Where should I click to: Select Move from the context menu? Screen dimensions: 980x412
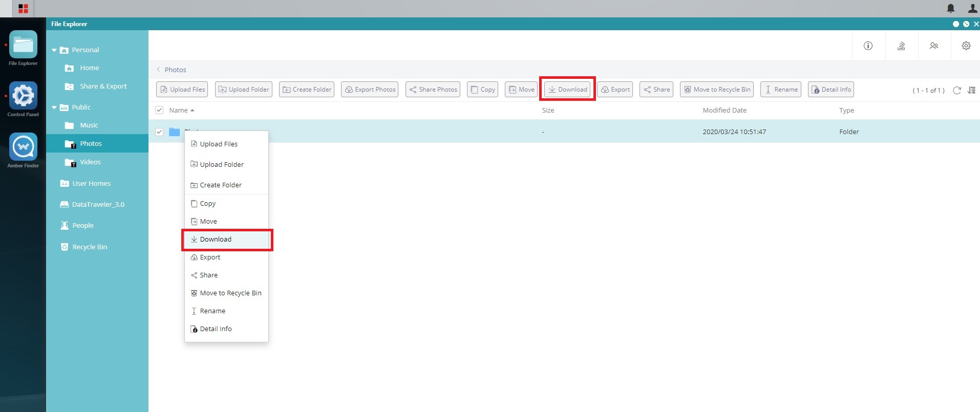(226, 221)
